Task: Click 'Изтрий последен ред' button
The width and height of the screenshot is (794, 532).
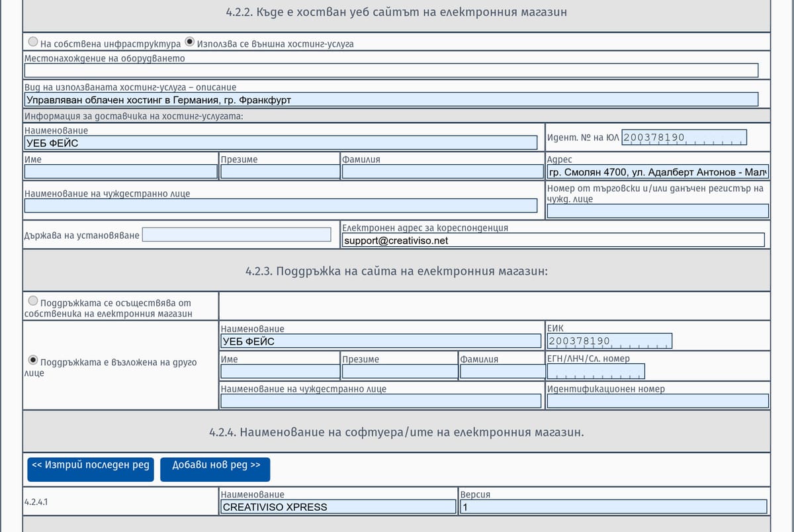Action: [x=91, y=469]
